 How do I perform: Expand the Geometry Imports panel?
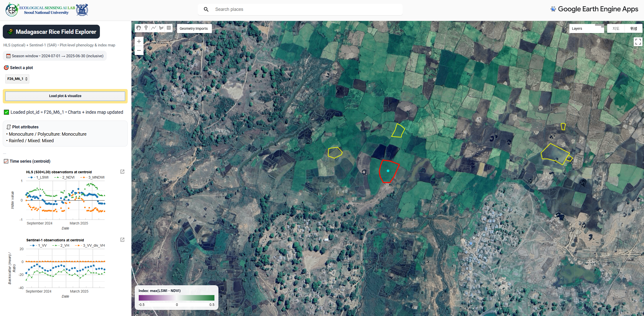pyautogui.click(x=194, y=28)
